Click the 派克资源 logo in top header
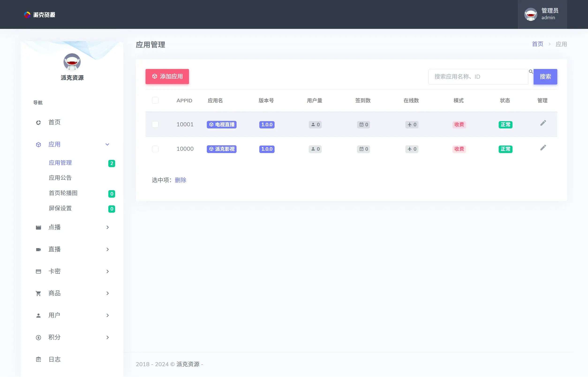The width and height of the screenshot is (588, 377). click(40, 15)
